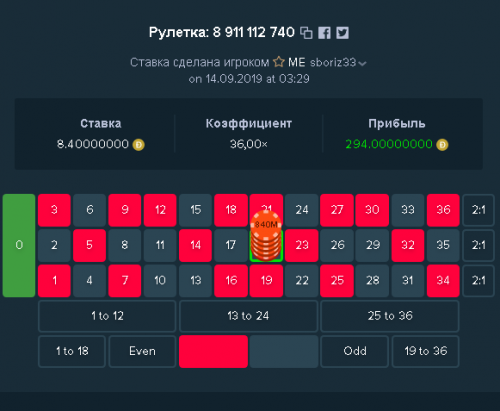This screenshot has width=500, height=411.
Task: Select roulette number 15
Action: pyautogui.click(x=195, y=210)
